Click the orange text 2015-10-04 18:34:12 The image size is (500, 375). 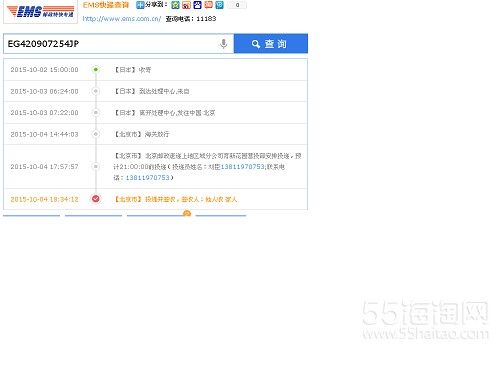pyautogui.click(x=44, y=199)
